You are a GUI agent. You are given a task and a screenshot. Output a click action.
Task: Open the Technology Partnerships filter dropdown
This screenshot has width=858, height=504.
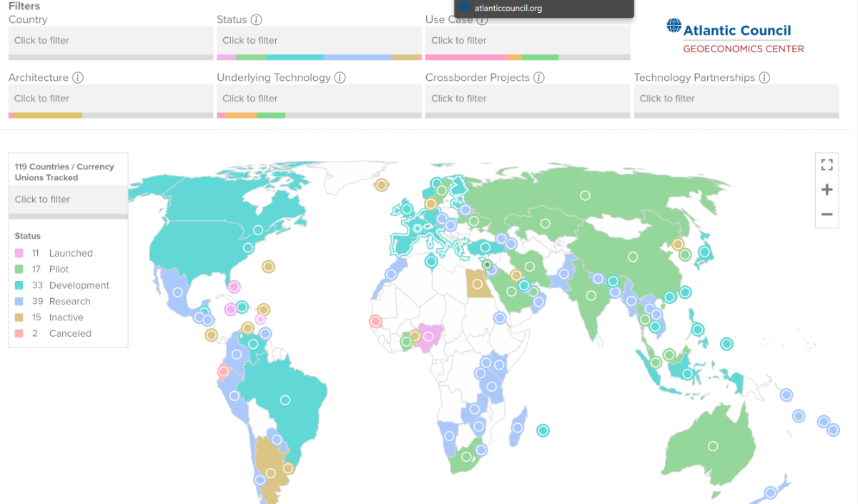click(x=736, y=99)
